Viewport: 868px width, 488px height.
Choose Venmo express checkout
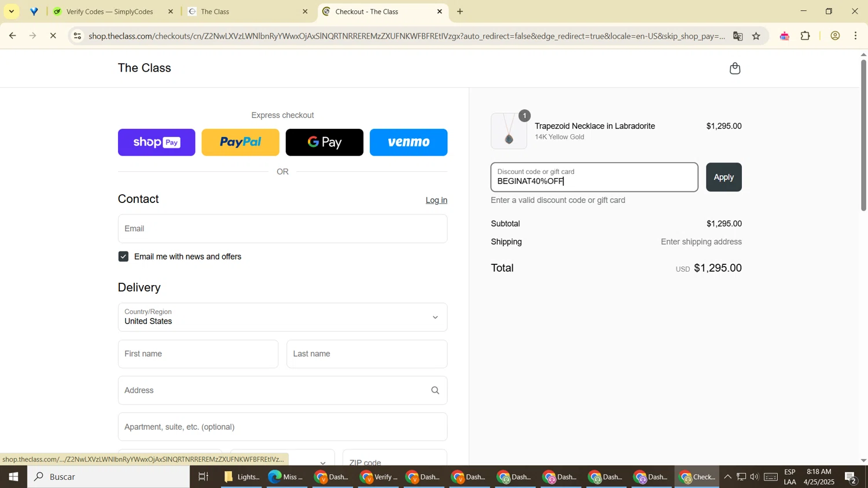pos(409,142)
